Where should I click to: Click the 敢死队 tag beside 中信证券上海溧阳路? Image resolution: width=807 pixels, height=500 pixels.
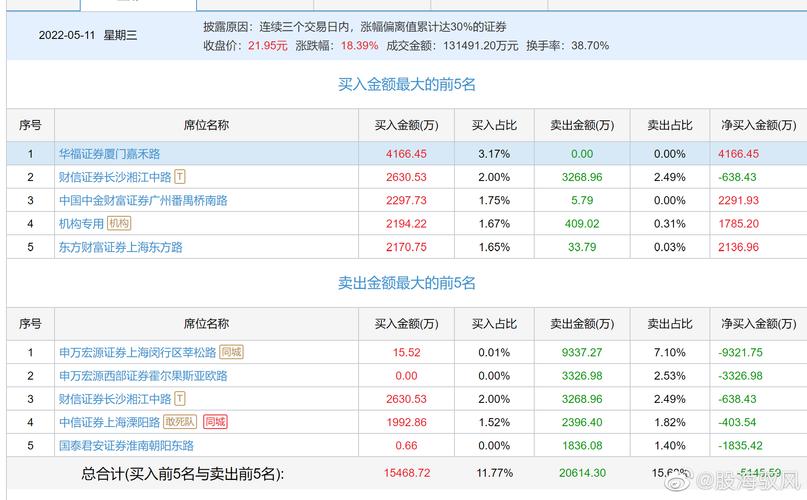pos(181,422)
